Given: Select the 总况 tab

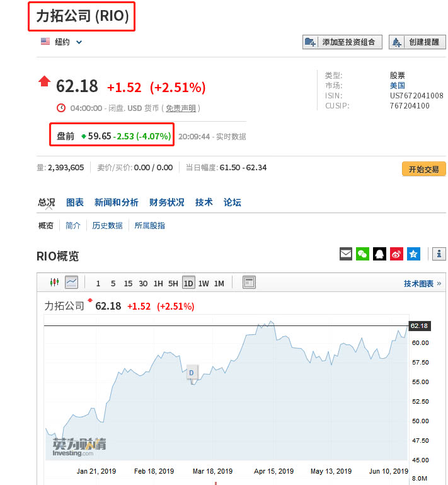Looking at the screenshot, I should pyautogui.click(x=47, y=202).
